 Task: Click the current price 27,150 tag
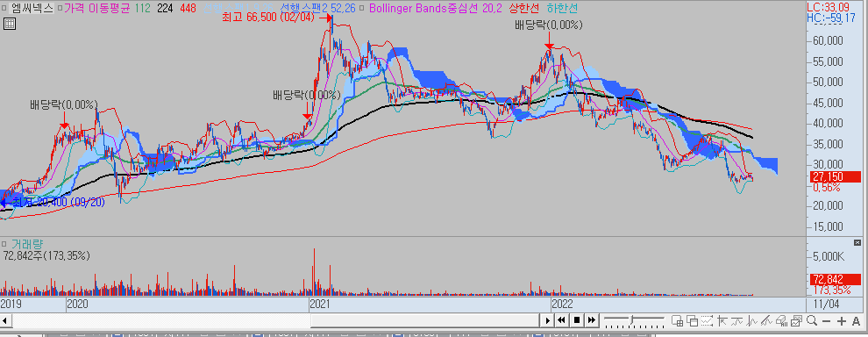tap(836, 177)
